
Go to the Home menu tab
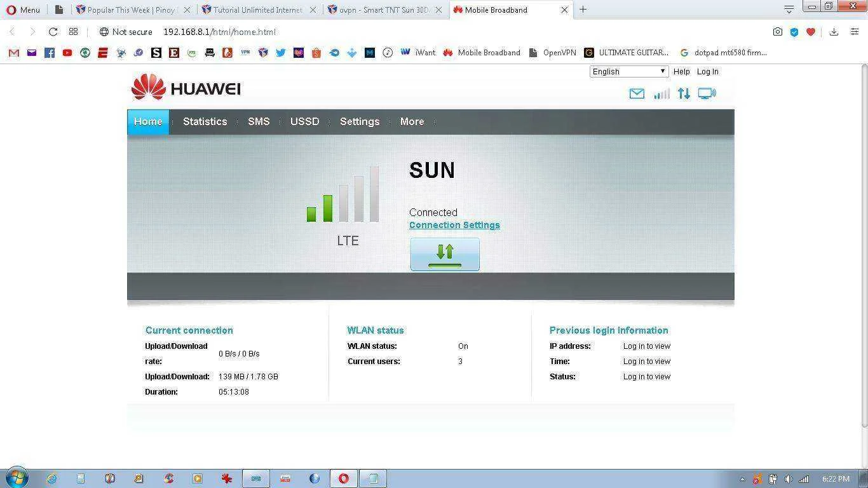[148, 122]
